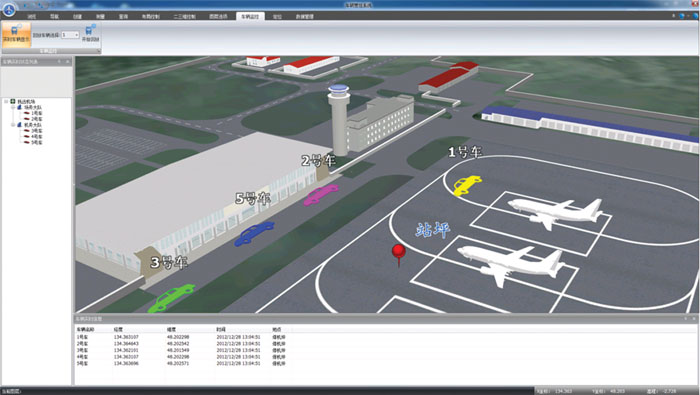Click the longitude column header in table

pos(118,329)
